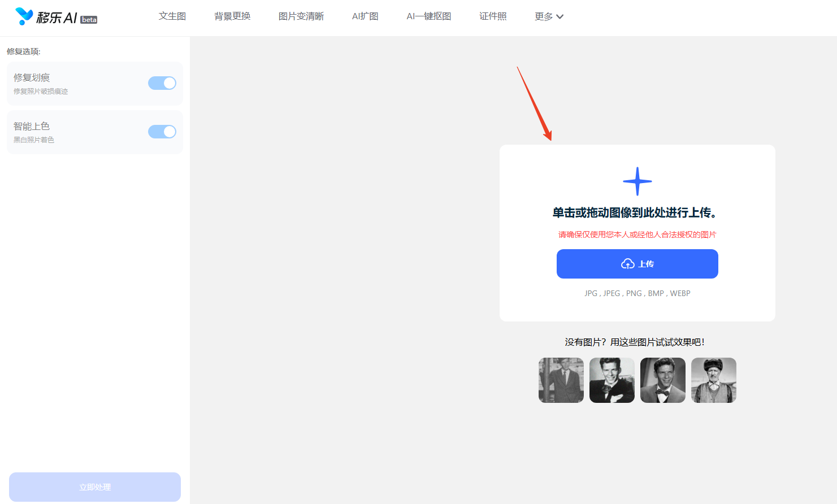Click the blue four-point star upload icon

click(x=637, y=181)
